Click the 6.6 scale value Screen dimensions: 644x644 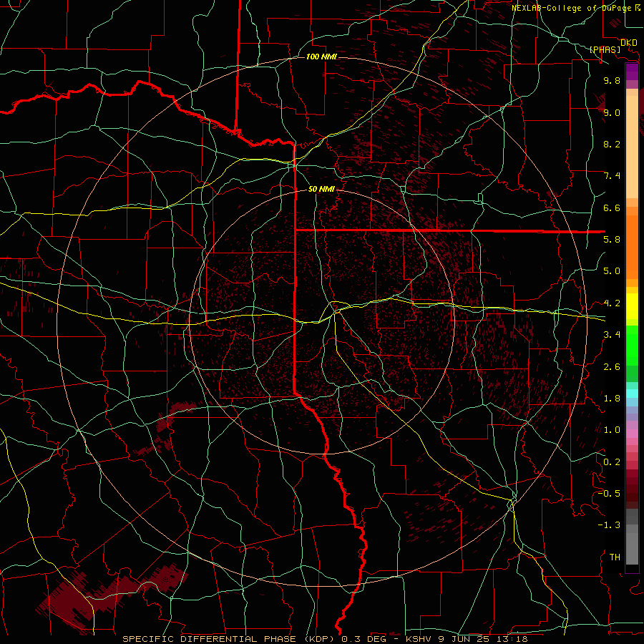pos(612,208)
